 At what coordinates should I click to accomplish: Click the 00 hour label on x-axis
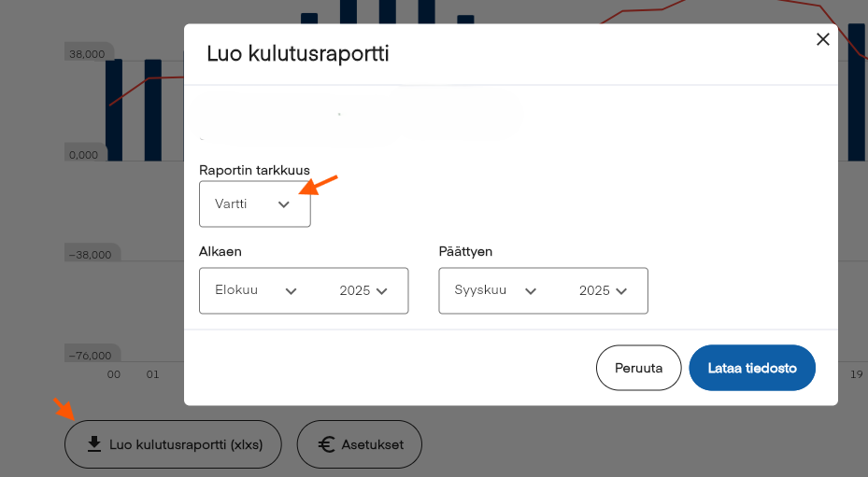[x=114, y=374]
